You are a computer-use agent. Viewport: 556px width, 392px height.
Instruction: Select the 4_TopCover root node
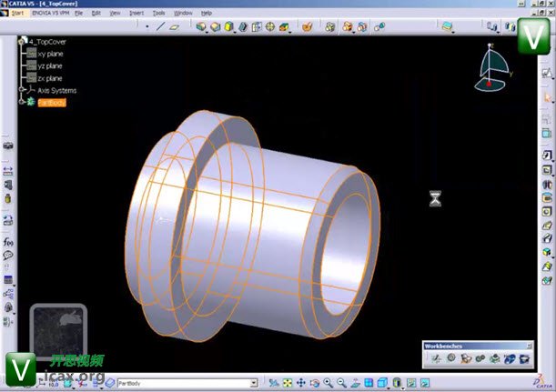coord(47,42)
